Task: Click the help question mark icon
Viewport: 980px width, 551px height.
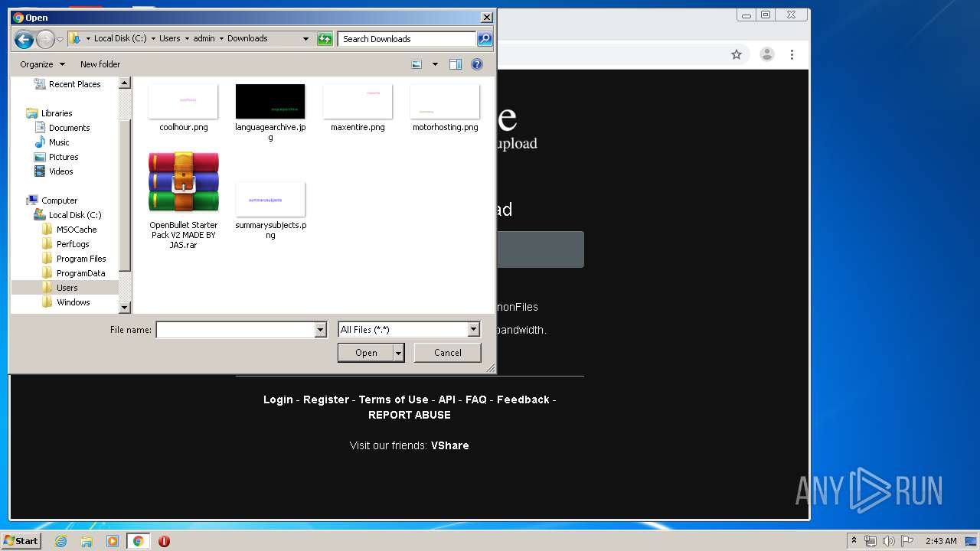Action: tap(477, 64)
